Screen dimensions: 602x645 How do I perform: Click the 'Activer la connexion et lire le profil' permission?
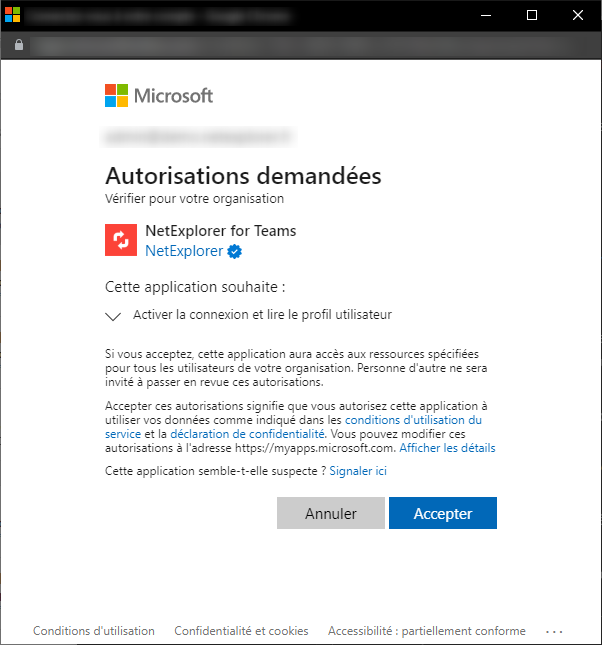(262, 315)
